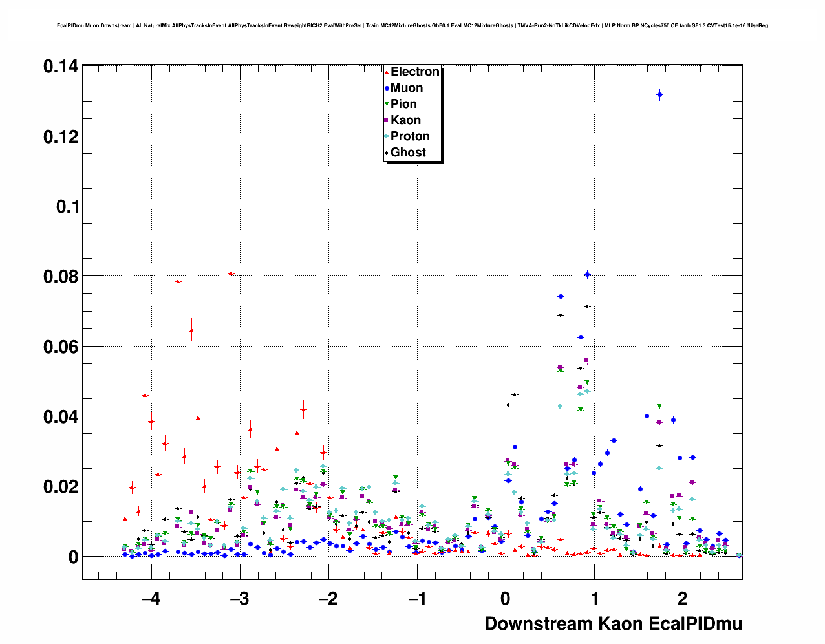
Task: Select the x-axis title Downstream Kaon EcalPIDmu
Action: (613, 624)
